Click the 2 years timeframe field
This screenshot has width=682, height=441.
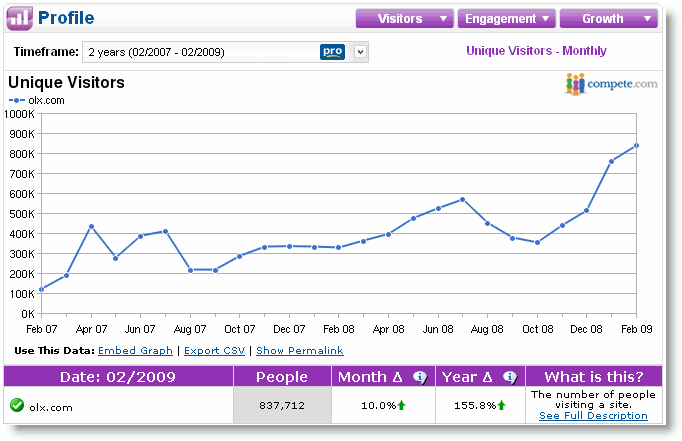[225, 52]
